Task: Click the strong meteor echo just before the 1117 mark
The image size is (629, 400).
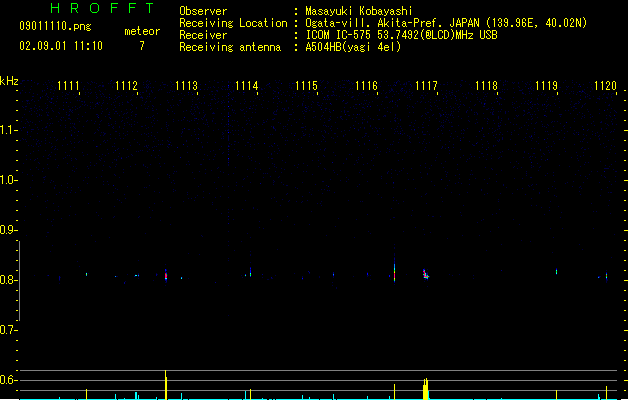Action: pos(394,271)
